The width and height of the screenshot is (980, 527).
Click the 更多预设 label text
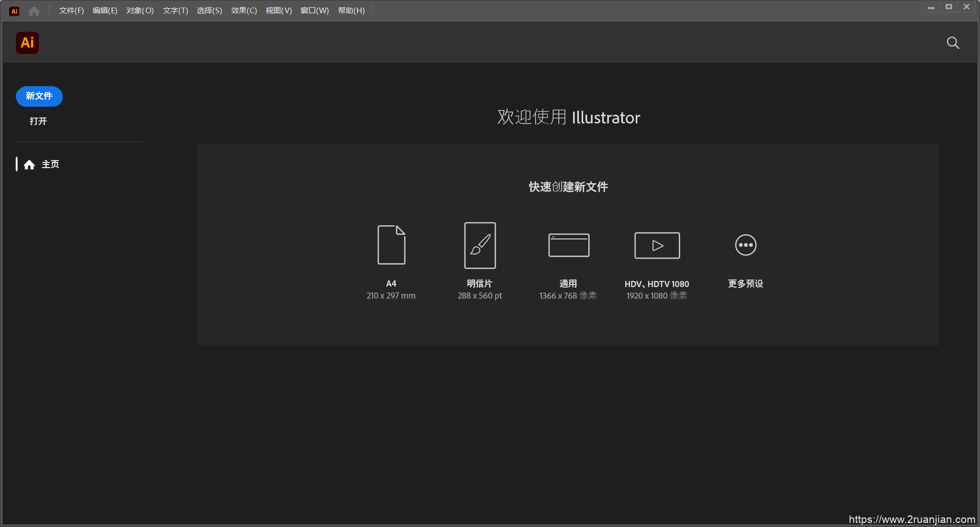pyautogui.click(x=746, y=283)
